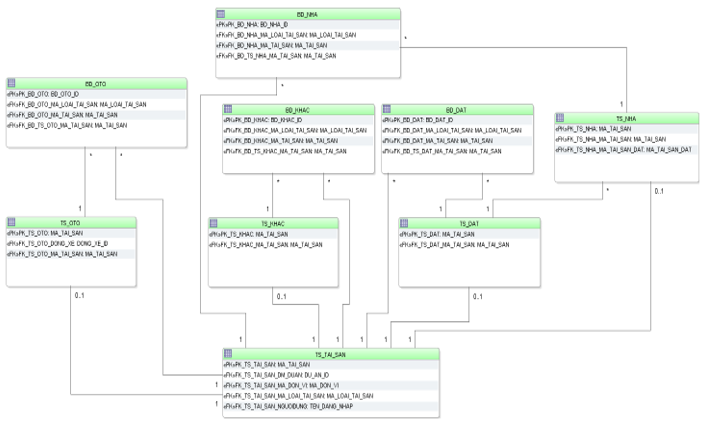The width and height of the screenshot is (705, 430).
Task: Select the TS_NHA table header
Action: [x=625, y=118]
